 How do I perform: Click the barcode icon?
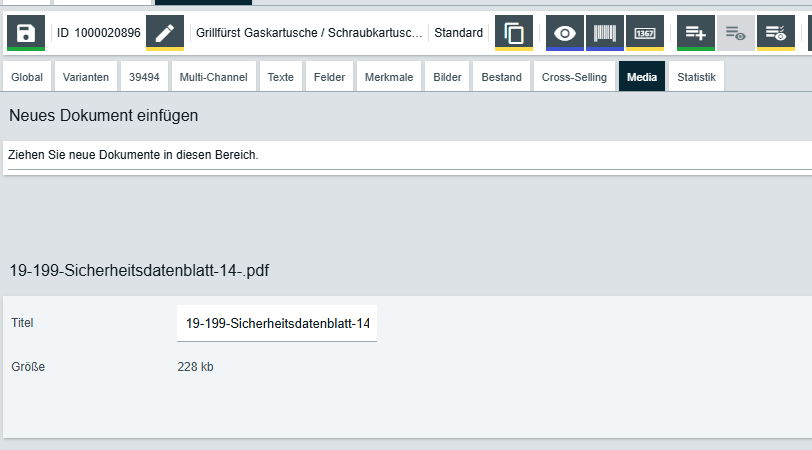(605, 33)
